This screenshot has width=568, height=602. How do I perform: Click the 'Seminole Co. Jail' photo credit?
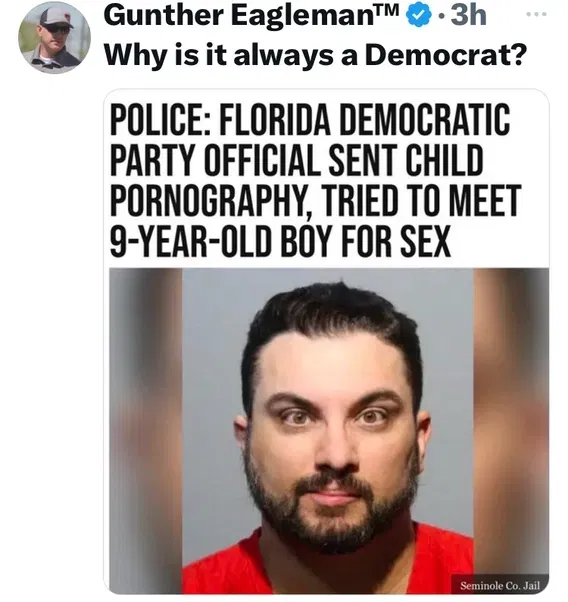coord(500,586)
